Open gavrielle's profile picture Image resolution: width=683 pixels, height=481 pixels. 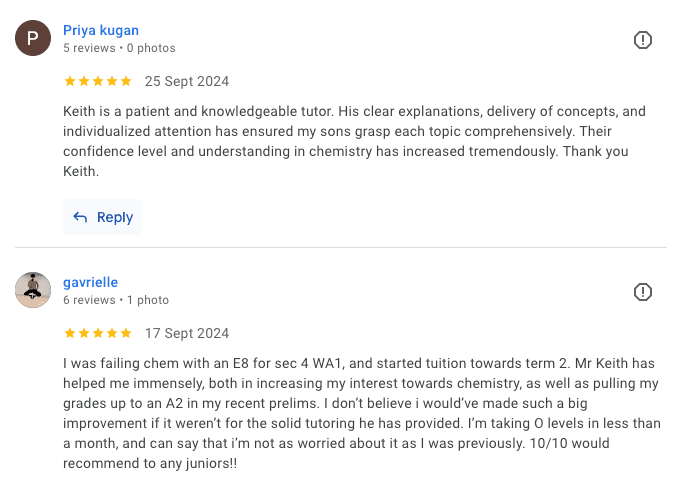click(x=33, y=290)
